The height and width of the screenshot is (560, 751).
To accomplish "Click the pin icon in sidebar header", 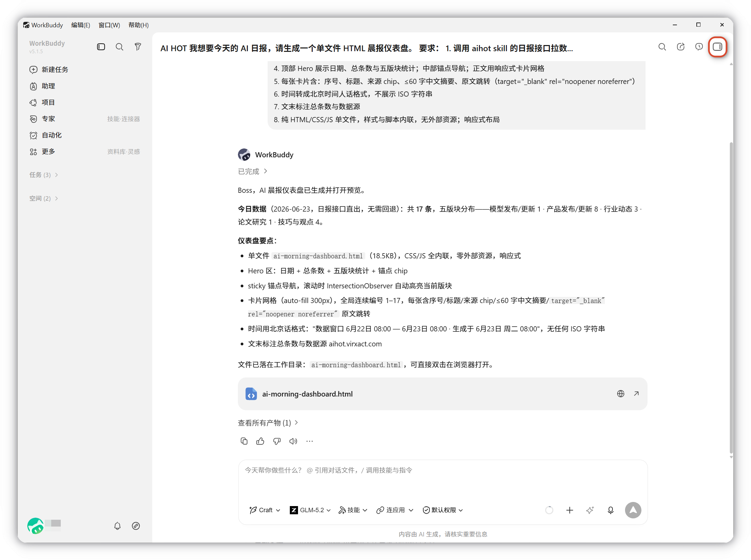I will (138, 47).
